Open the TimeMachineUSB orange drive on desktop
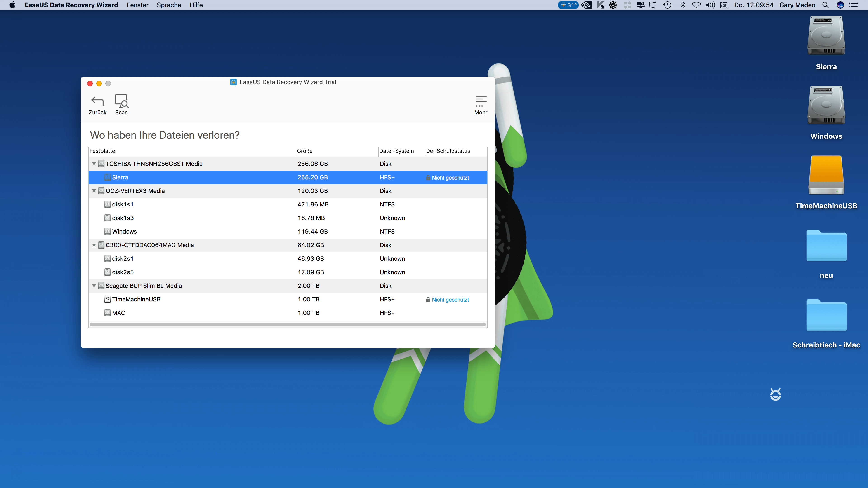 pos(826,175)
